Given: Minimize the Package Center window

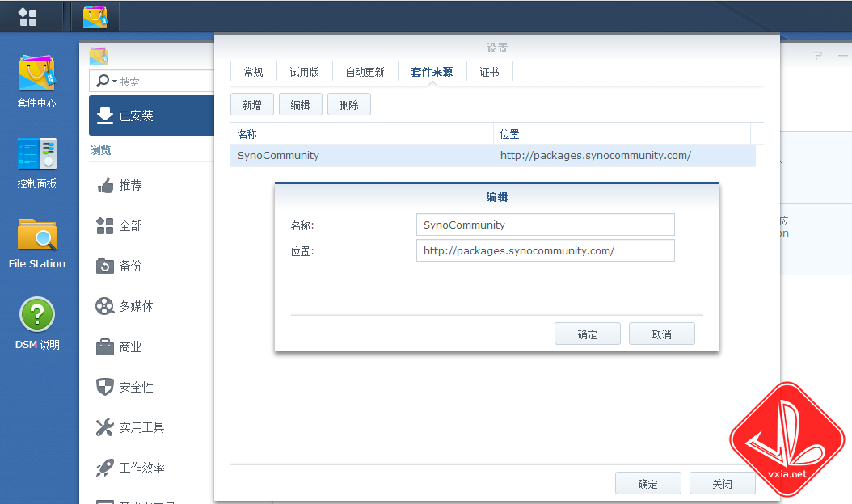Looking at the screenshot, I should point(843,56).
